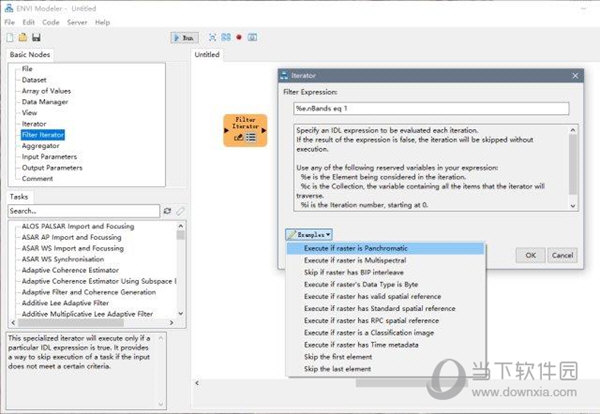Click the arrange nodes toolbar icon

pos(226,37)
